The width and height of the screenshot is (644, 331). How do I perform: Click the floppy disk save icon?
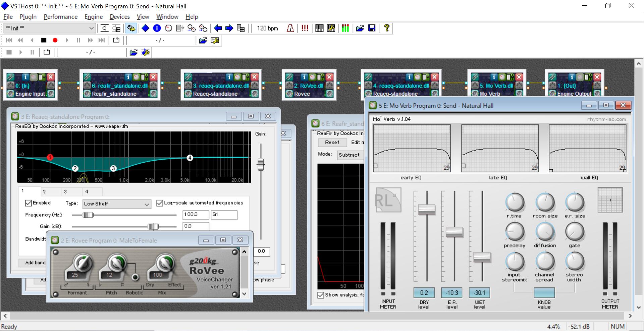click(372, 28)
